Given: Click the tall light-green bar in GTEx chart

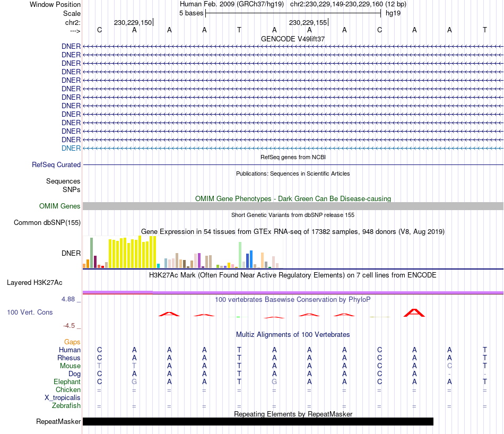Looking at the screenshot, I should click(x=240, y=255).
